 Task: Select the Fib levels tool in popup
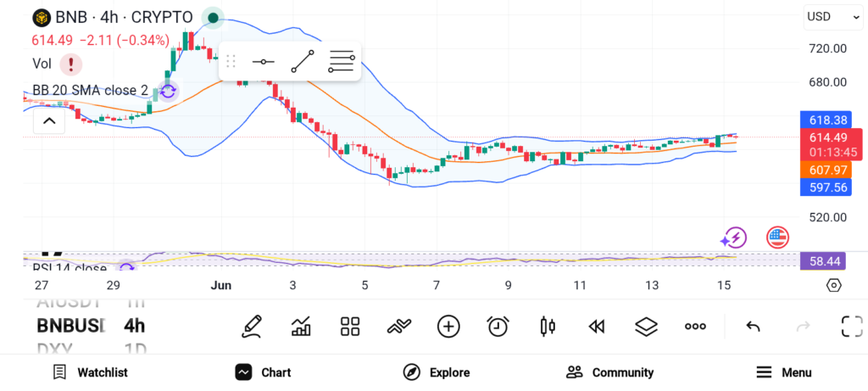click(x=341, y=61)
